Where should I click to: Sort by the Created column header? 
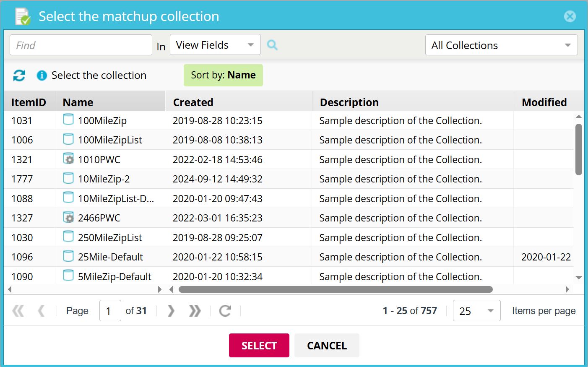(239, 102)
